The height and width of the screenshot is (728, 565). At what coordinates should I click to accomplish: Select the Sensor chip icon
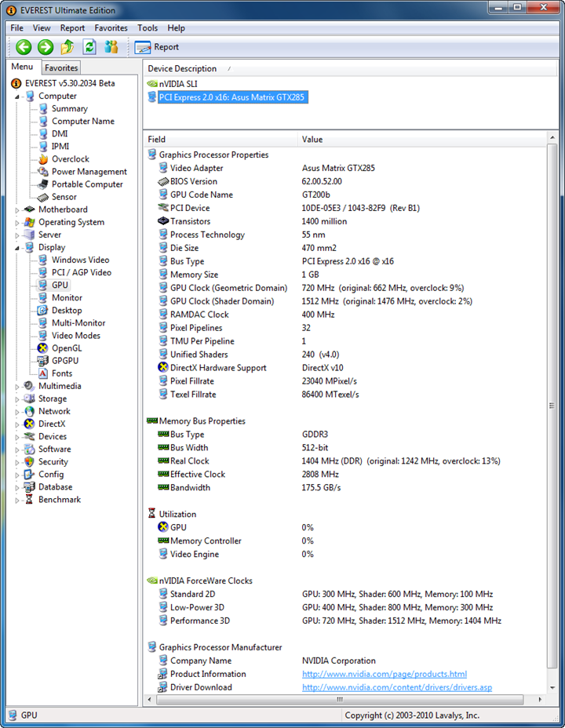pyautogui.click(x=43, y=197)
